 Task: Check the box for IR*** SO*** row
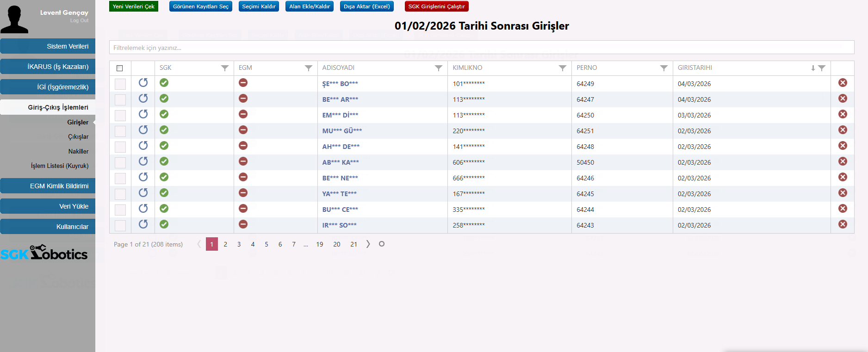[x=120, y=225]
